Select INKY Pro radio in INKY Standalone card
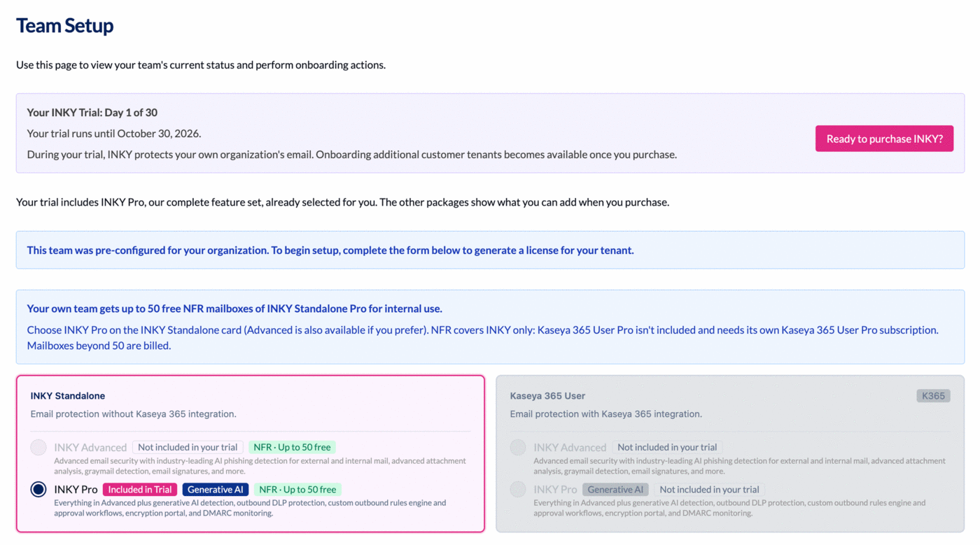Screen dimensions: 980x545 point(38,489)
